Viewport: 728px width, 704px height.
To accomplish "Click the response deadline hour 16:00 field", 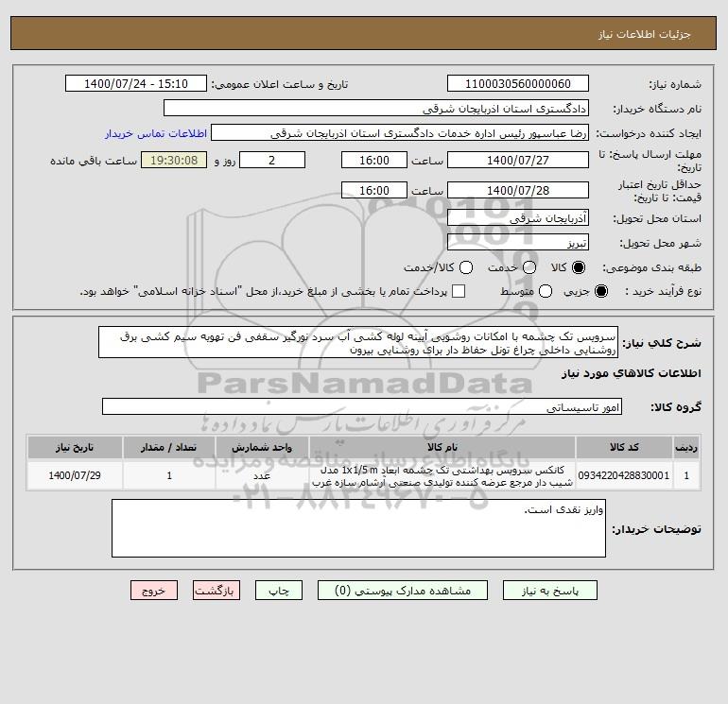I will coord(374,160).
